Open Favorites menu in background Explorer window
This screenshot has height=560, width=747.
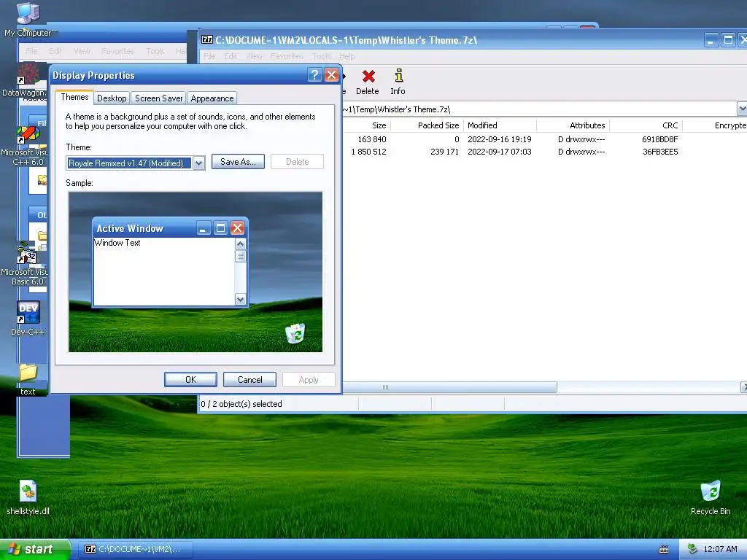(117, 51)
